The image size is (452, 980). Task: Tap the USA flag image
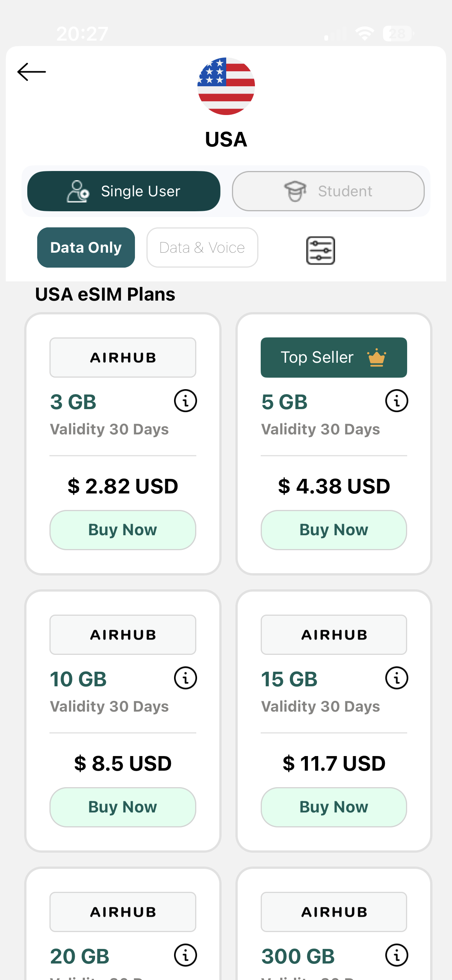tap(226, 86)
